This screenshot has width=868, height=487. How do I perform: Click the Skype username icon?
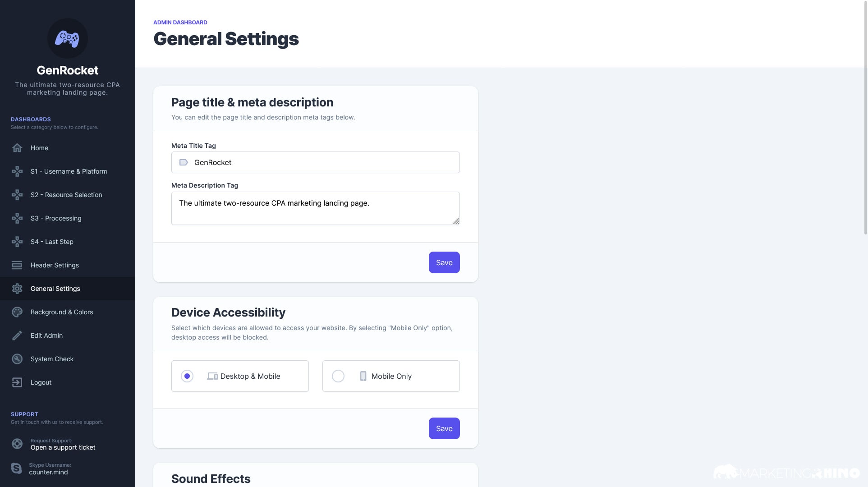[x=17, y=469]
